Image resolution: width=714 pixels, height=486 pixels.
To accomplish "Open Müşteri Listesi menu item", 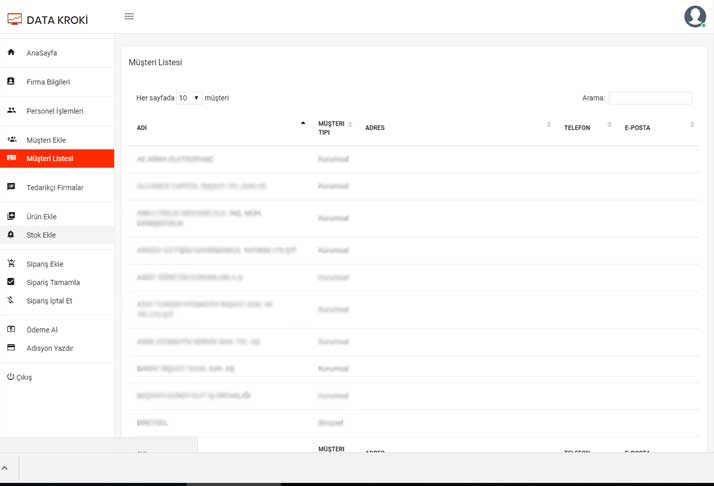I will pyautogui.click(x=50, y=159).
